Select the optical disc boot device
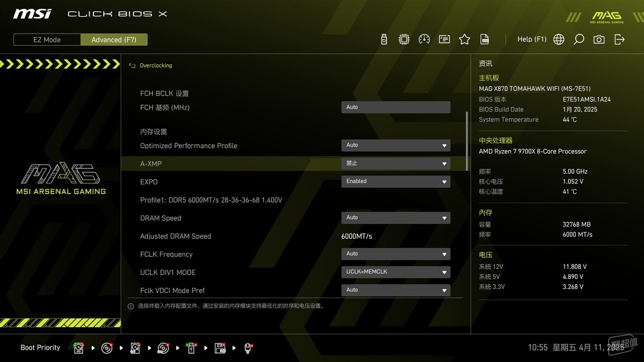The width and height of the screenshot is (644, 362). (x=107, y=348)
